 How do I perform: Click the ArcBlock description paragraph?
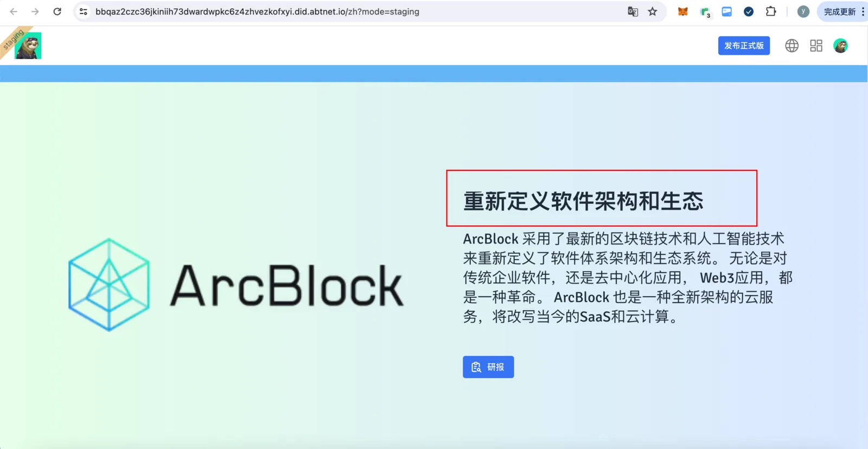point(628,277)
